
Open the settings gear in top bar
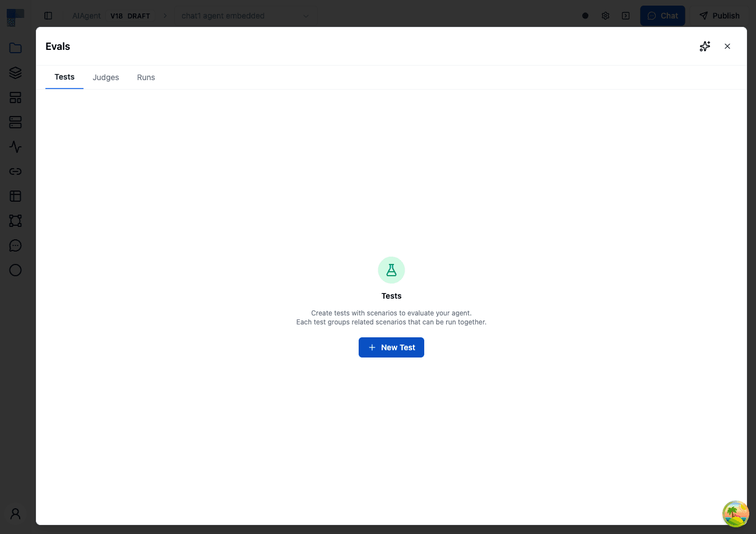pyautogui.click(x=605, y=16)
